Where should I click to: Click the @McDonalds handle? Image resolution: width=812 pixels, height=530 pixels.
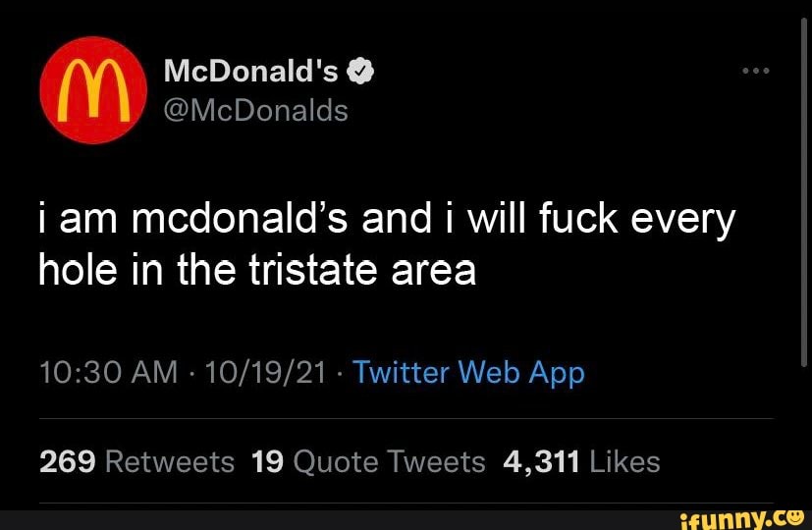[254, 111]
